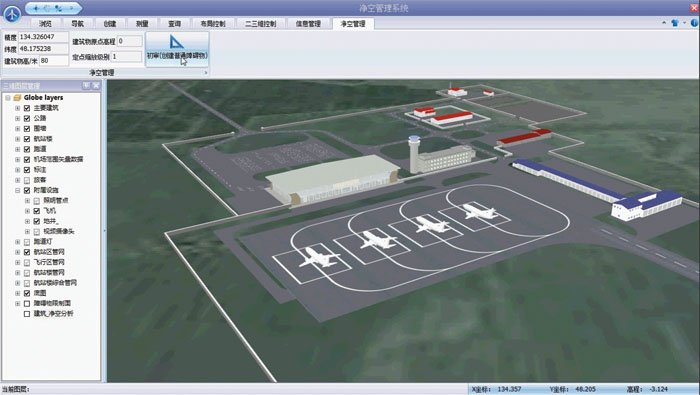
Task: Click the 建筑物原点高程 input field
Action: click(129, 41)
